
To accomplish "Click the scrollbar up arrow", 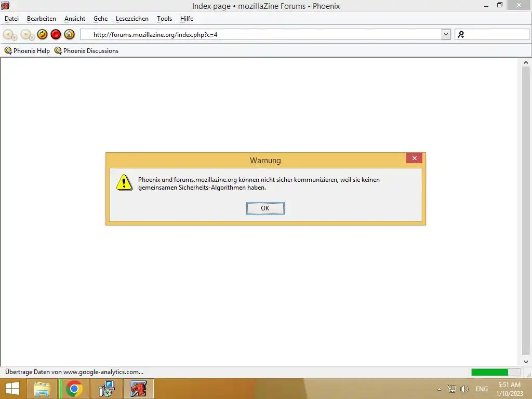I will tap(526, 62).
